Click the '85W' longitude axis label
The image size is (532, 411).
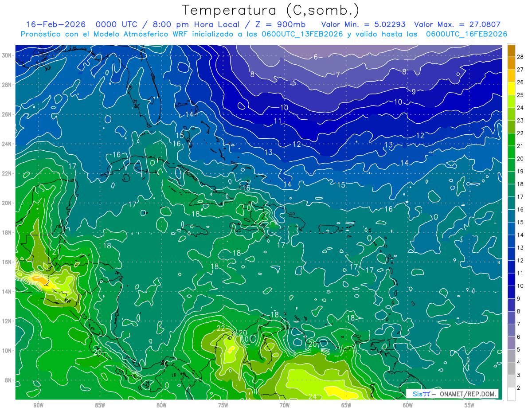click(x=100, y=405)
